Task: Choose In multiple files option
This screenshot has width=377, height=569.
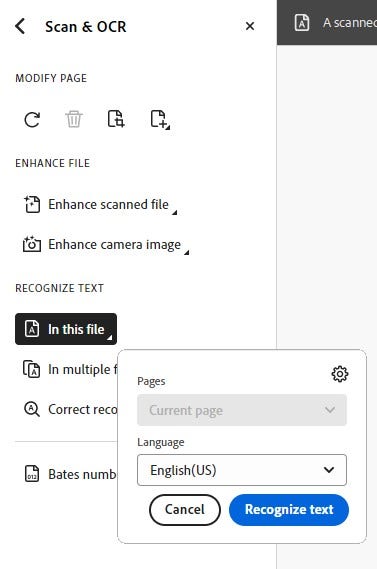Action: tap(70, 369)
